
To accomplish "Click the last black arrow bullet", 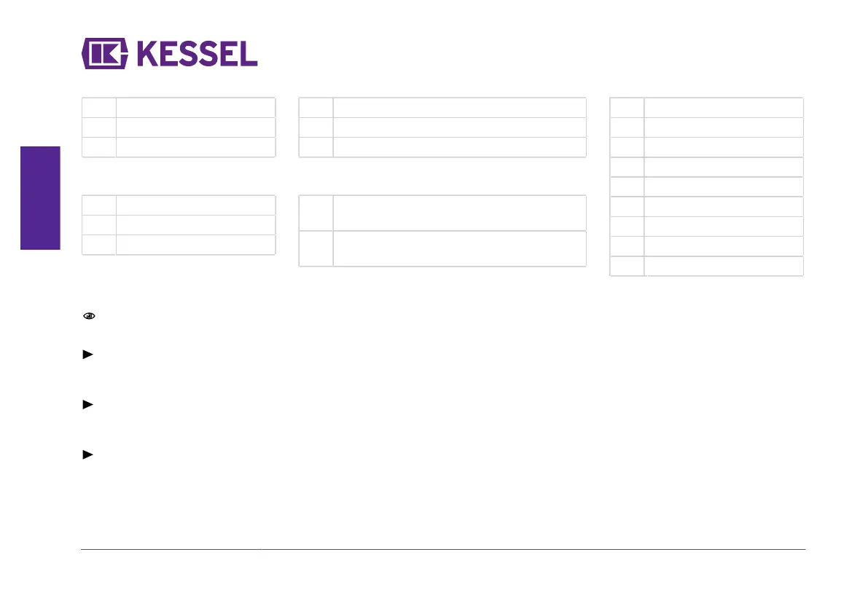I will (x=88, y=454).
